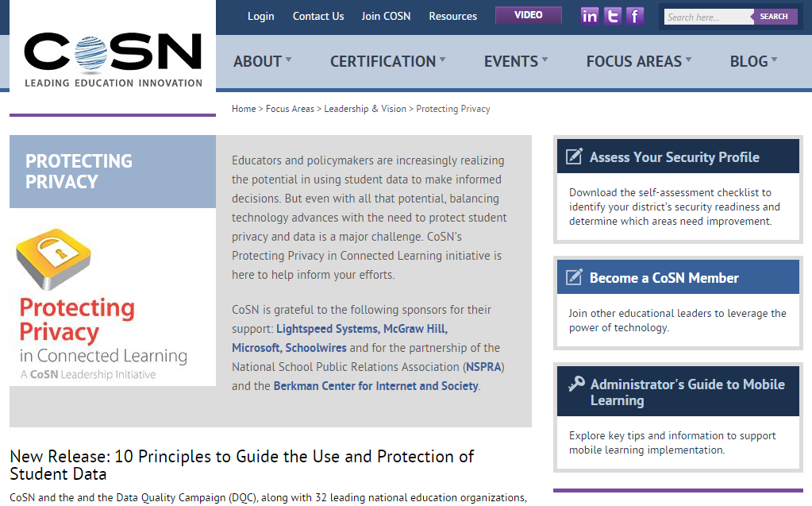Click the Become a CoSN Member pencil icon
This screenshot has height=506, width=812.
click(x=574, y=277)
